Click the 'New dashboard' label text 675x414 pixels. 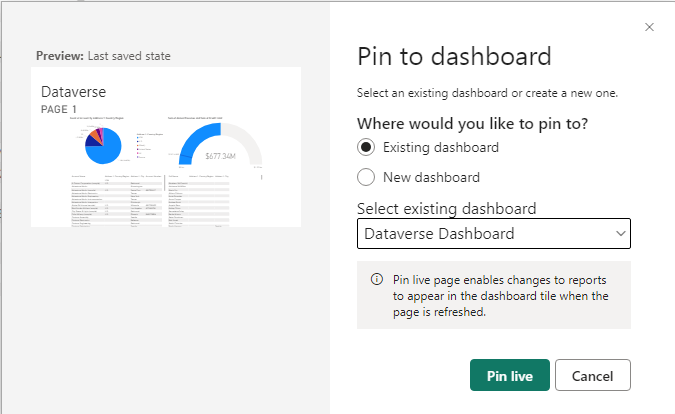coord(431,177)
